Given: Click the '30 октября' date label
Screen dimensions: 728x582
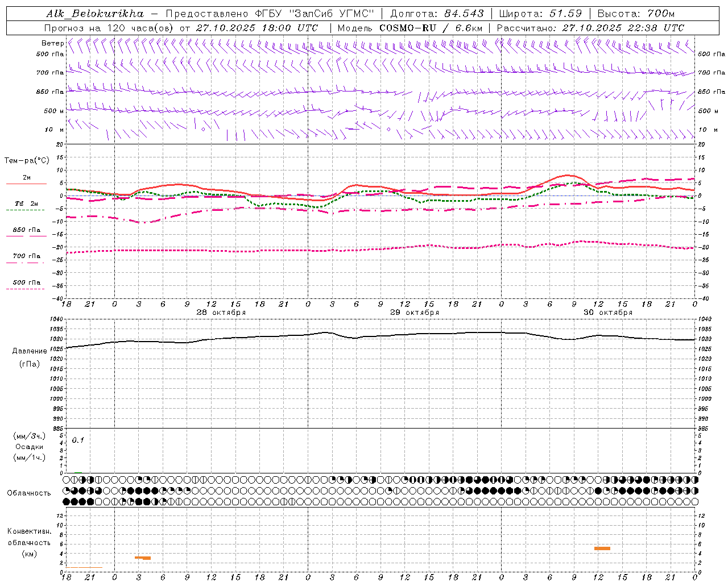Looking at the screenshot, I should [x=608, y=313].
